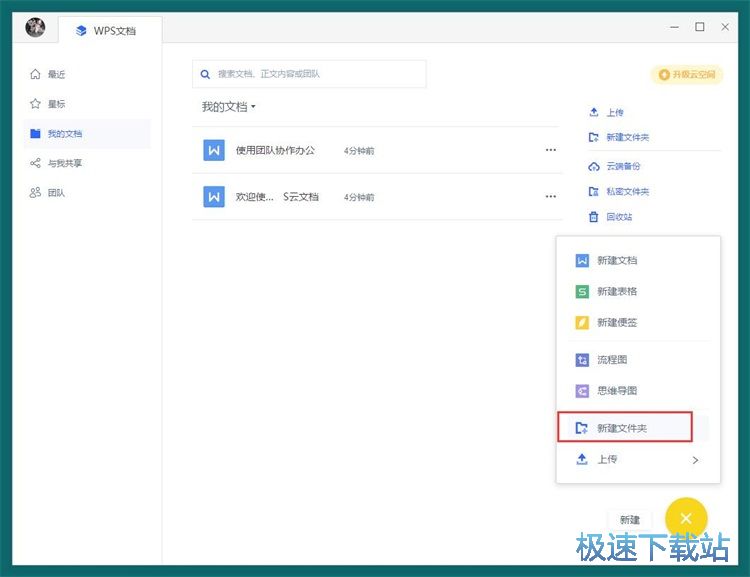The image size is (750, 577).
Task: Minimize the WPS window
Action: [674, 27]
